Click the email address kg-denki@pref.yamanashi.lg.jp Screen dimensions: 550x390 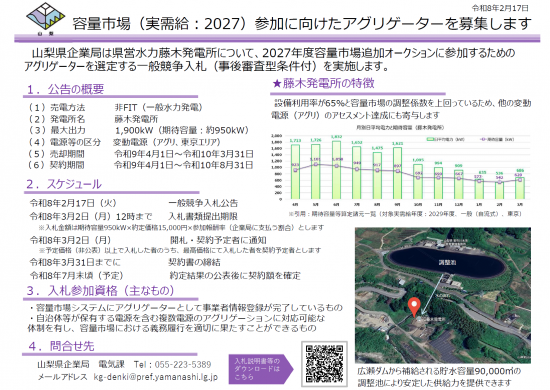pyautogui.click(x=156, y=377)
